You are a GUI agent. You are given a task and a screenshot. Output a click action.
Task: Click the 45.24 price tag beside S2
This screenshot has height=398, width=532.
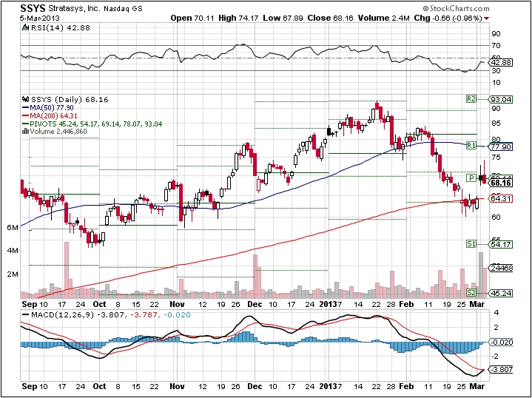502,293
